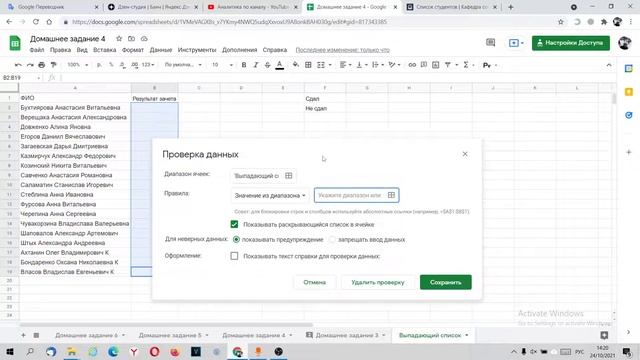Open the fill color picker

click(296, 65)
